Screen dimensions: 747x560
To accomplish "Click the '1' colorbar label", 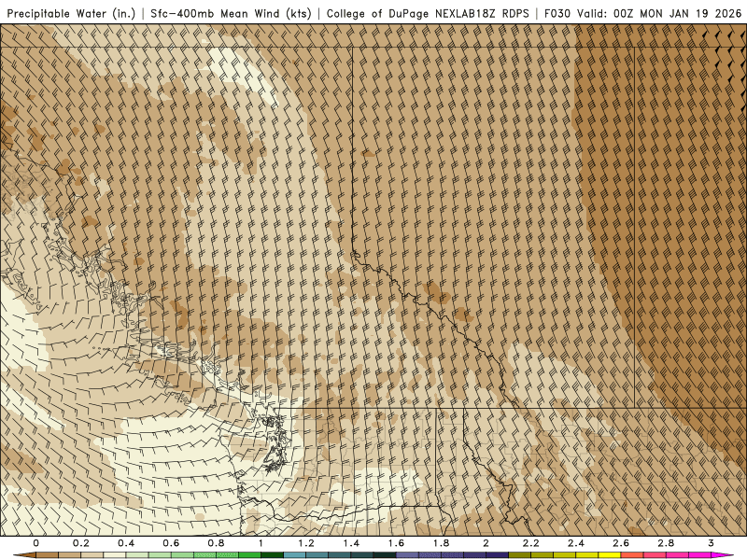I will coord(261,543).
